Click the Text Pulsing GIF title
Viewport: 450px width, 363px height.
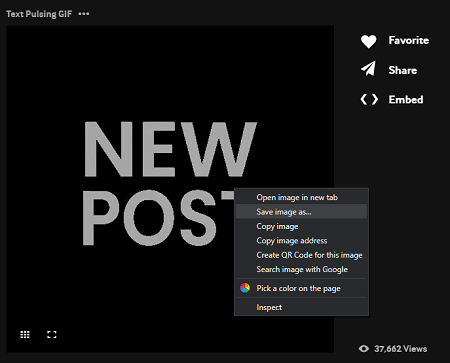(x=39, y=14)
